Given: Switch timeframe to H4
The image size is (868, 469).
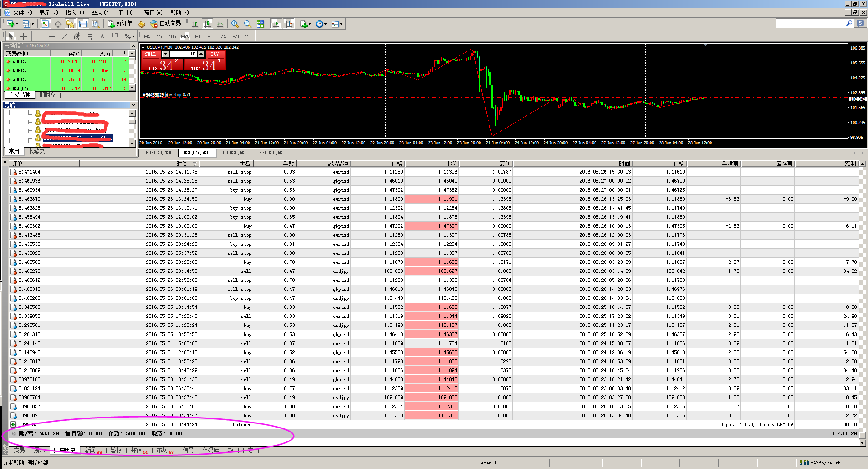Looking at the screenshot, I should tap(210, 36).
